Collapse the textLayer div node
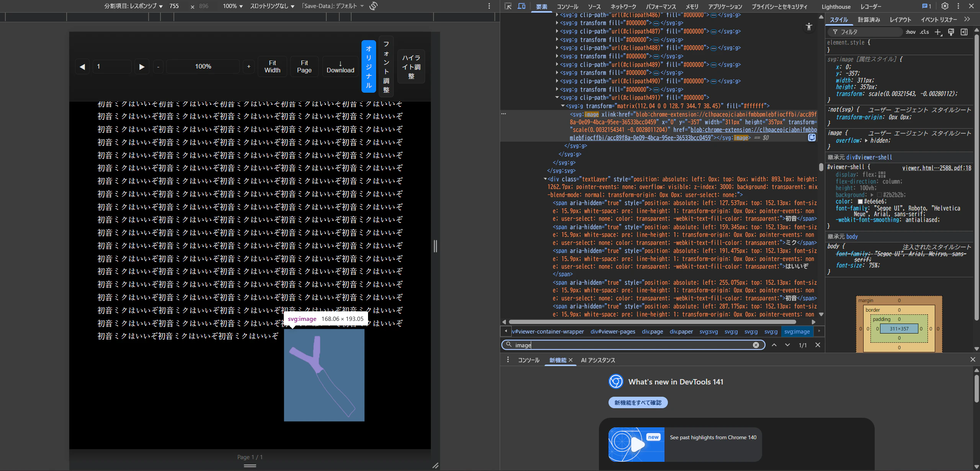 (x=545, y=179)
